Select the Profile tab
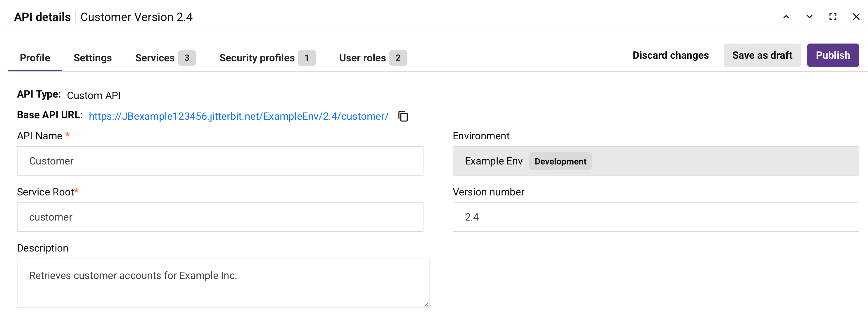The width and height of the screenshot is (868, 319). (x=35, y=58)
